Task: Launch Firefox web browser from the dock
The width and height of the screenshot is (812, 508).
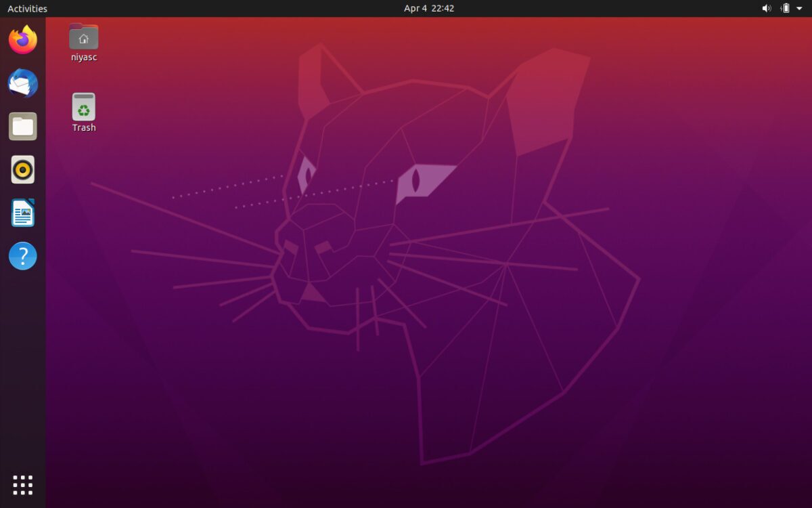Action: (x=23, y=40)
